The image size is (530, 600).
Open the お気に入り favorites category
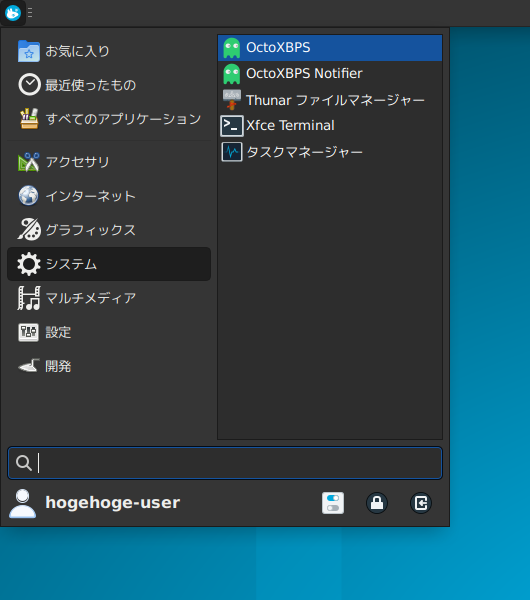pos(109,51)
